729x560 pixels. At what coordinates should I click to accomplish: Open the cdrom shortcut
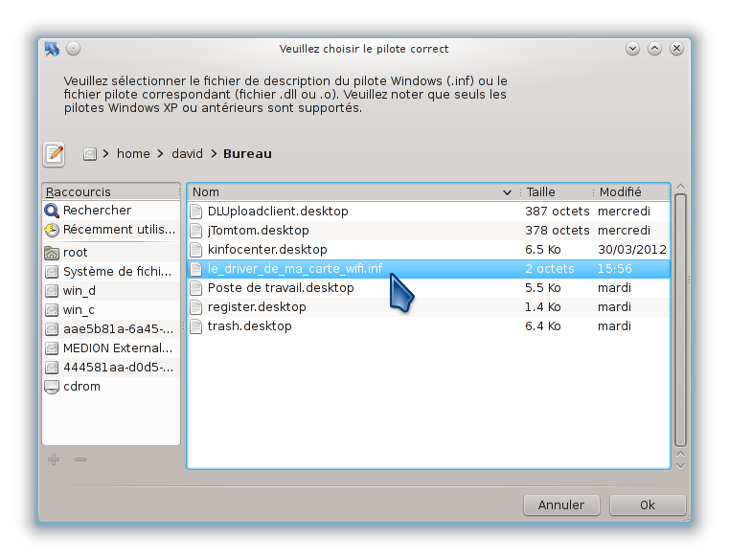tap(111, 387)
